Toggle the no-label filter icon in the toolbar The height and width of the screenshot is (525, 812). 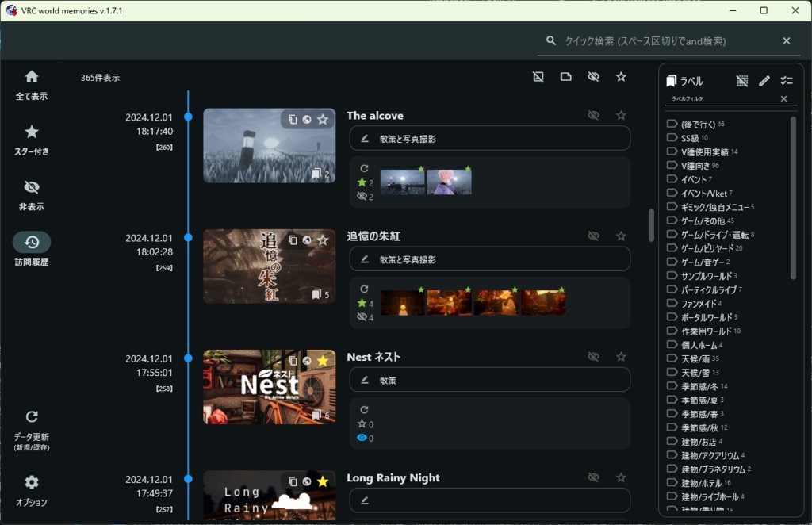538,77
